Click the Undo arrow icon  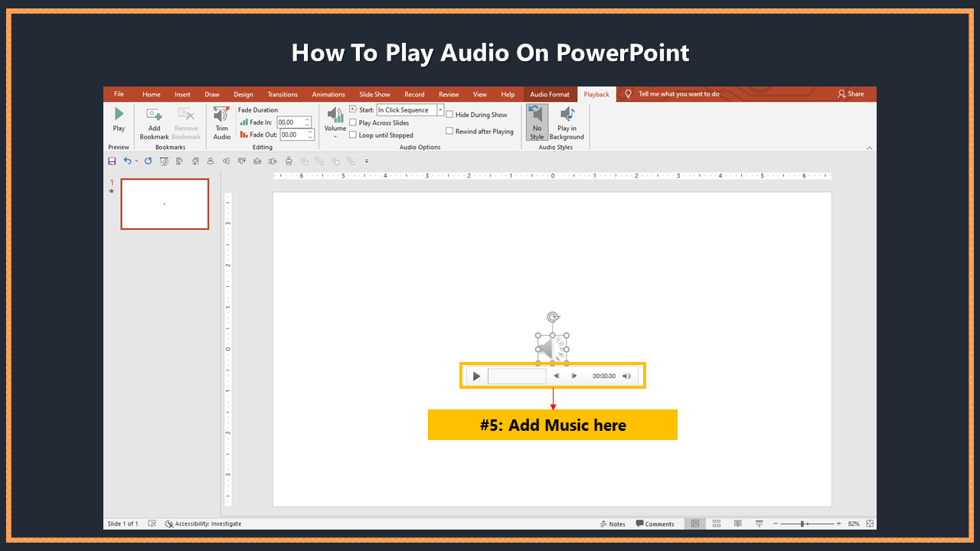pos(127,161)
